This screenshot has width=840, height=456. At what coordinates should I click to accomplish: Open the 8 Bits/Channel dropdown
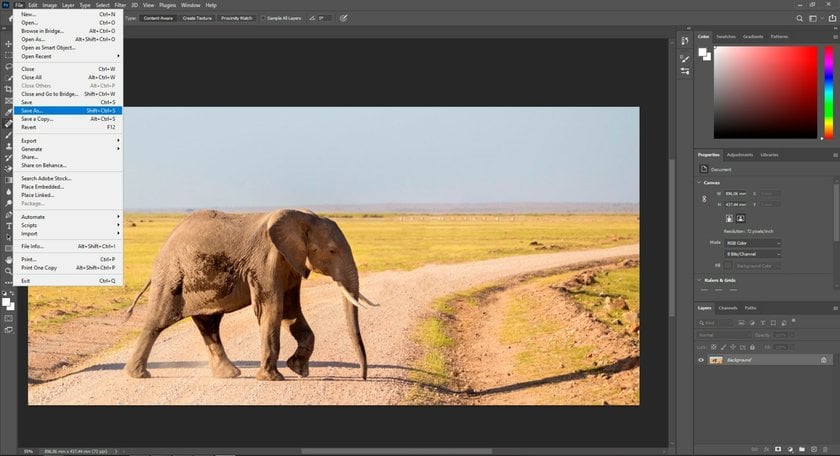[x=753, y=254]
